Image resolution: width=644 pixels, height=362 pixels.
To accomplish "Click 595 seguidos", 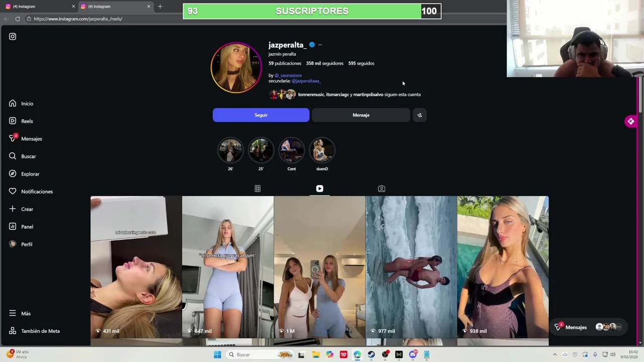I will click(361, 63).
